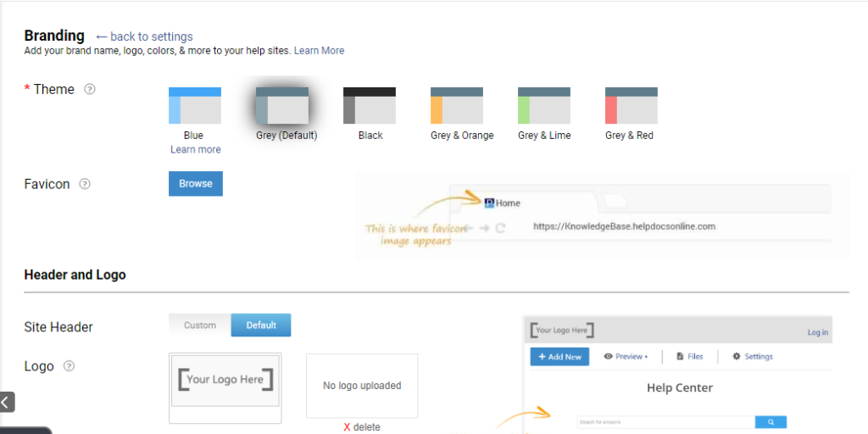The width and height of the screenshot is (868, 434).
Task: Set Site Header to Default
Action: (261, 325)
